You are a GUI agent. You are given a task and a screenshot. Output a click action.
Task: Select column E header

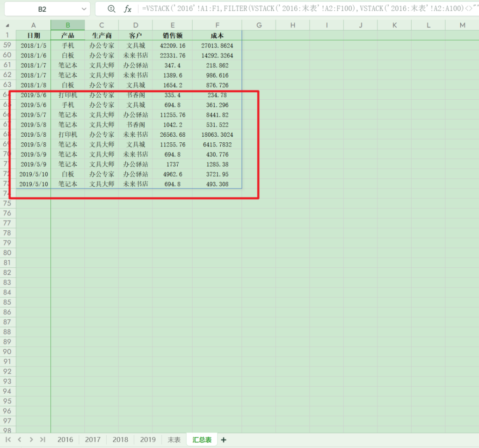point(173,25)
